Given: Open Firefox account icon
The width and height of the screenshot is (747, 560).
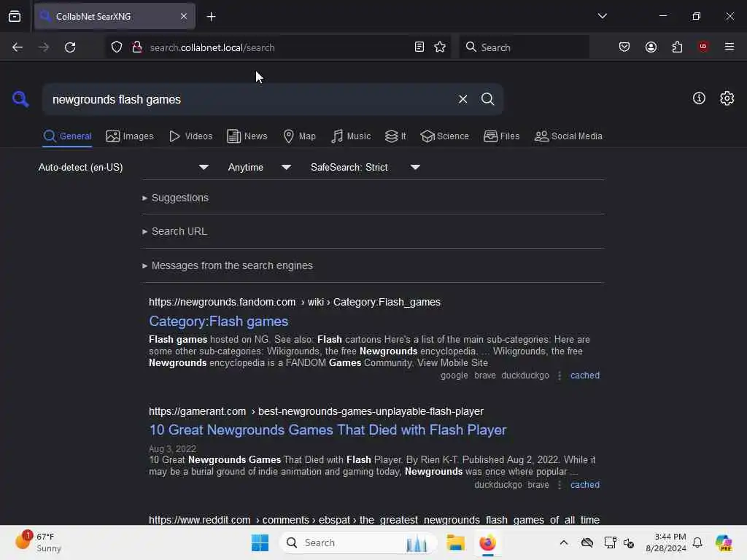Looking at the screenshot, I should click(x=651, y=47).
